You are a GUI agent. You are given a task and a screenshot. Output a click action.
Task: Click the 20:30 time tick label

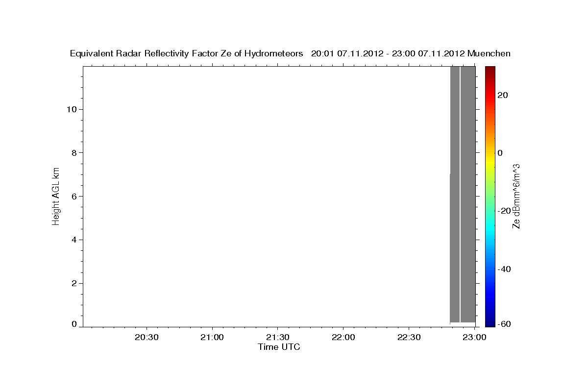147,338
